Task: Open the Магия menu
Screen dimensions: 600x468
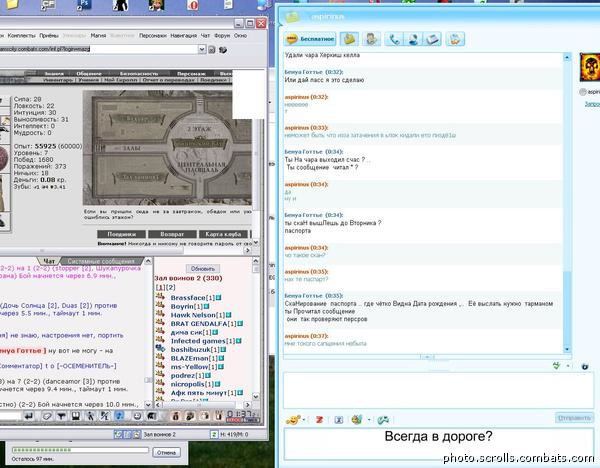Action: [98, 36]
